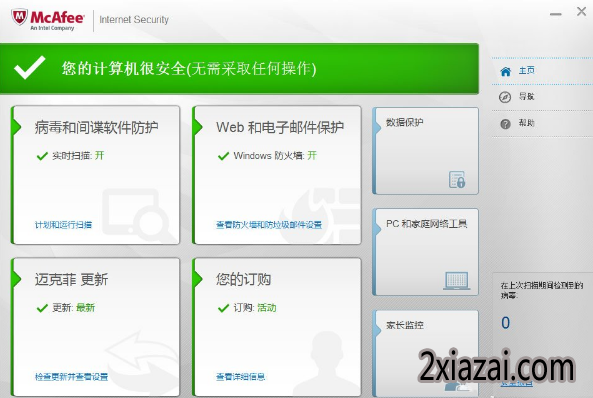The image size is (593, 398).
Task: Expand the 迈克菲 更新 panel arrow
Action: pos(17,279)
